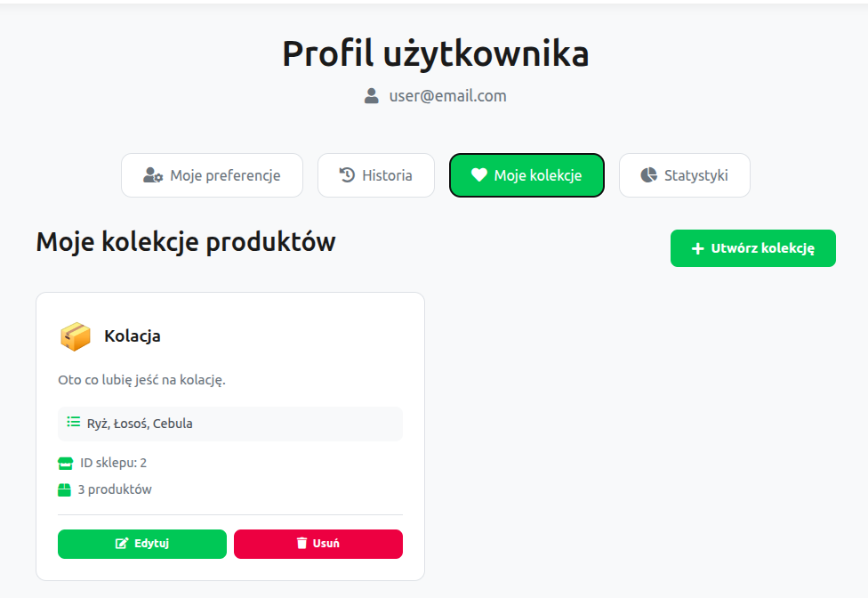Image resolution: width=868 pixels, height=598 pixels.
Task: Click the package icon next to Kolacja
Action: click(x=75, y=336)
